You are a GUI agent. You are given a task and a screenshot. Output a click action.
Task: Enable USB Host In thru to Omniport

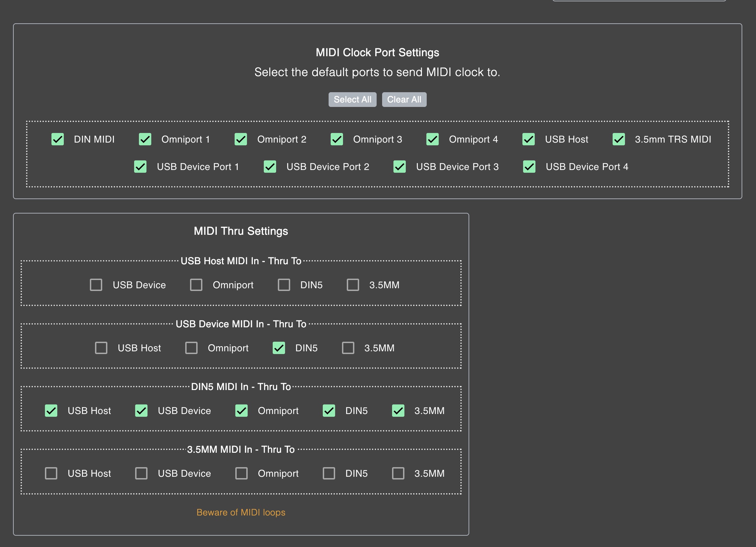coord(196,284)
